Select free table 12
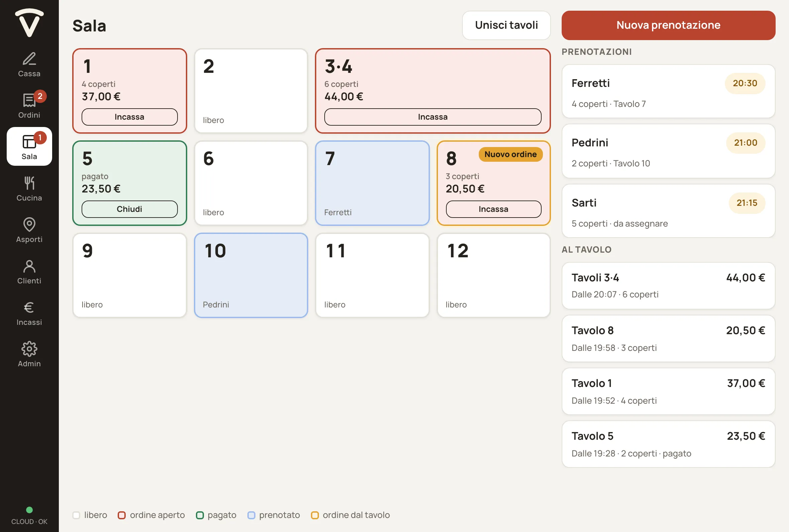The image size is (789, 532). tap(493, 275)
